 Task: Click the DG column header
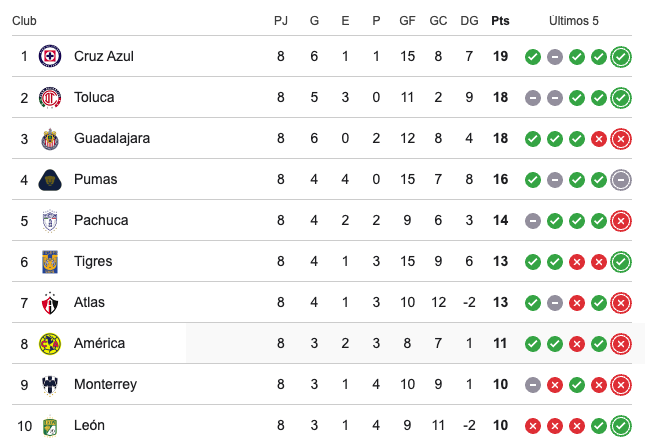click(x=469, y=20)
